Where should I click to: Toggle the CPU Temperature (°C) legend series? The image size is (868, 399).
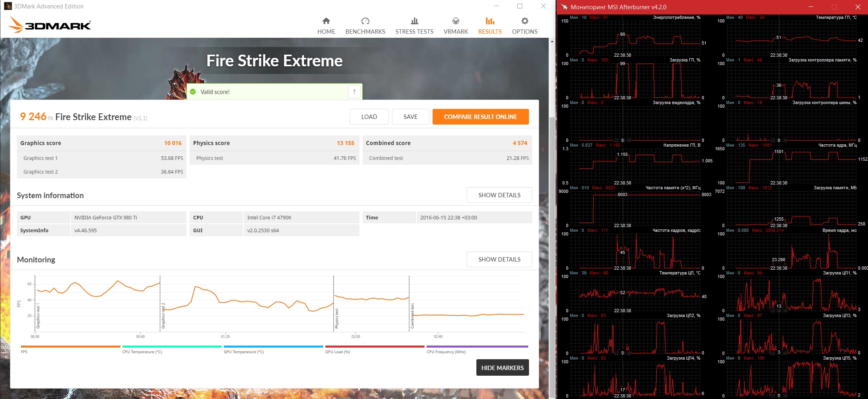point(172,349)
